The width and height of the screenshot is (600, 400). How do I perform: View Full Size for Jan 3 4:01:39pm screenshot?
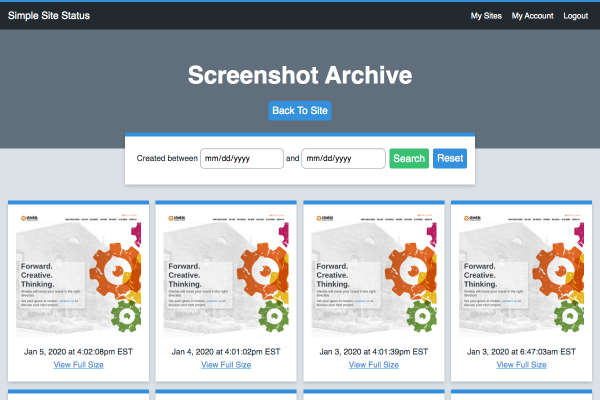pos(374,365)
